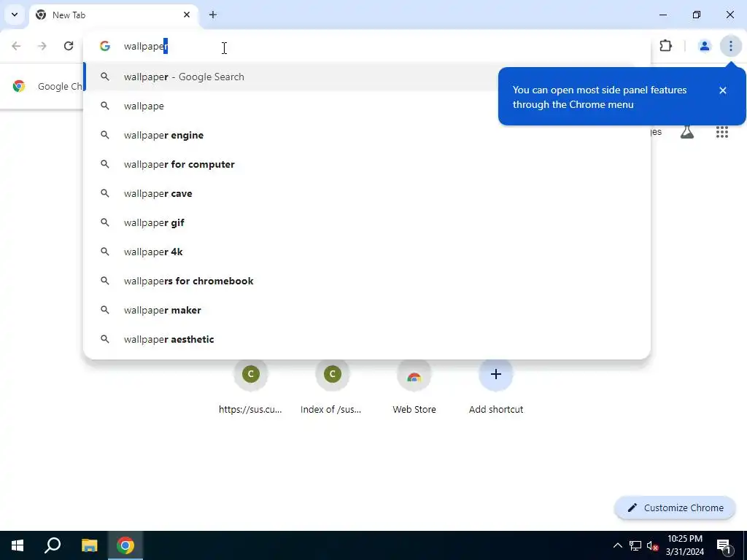Click the Google icon in address bar

tap(105, 46)
